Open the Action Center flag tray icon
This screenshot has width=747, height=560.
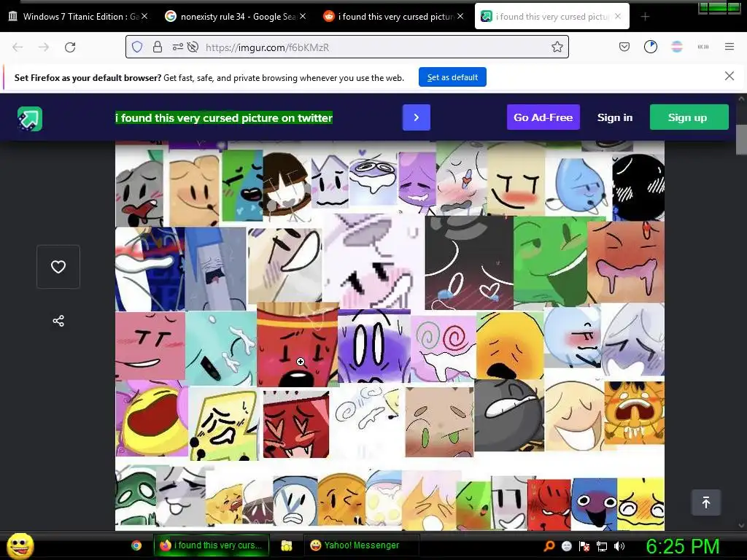584,546
